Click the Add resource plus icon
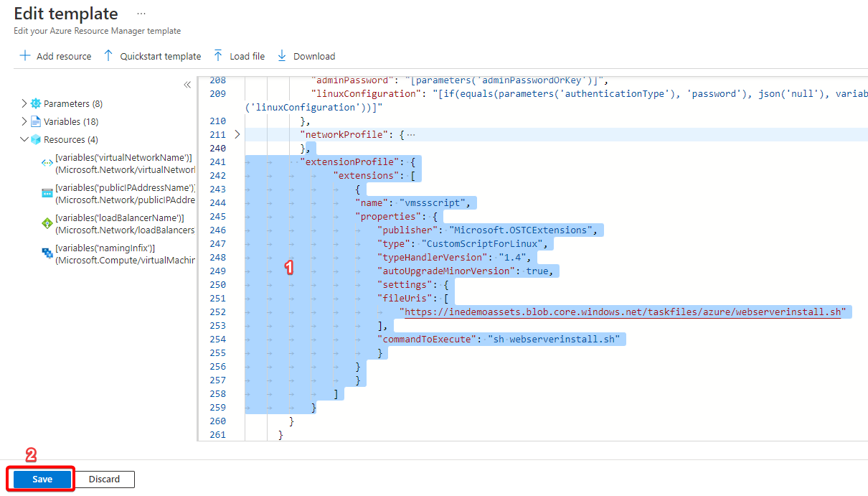Viewport: 868px width, 496px height. pos(25,56)
